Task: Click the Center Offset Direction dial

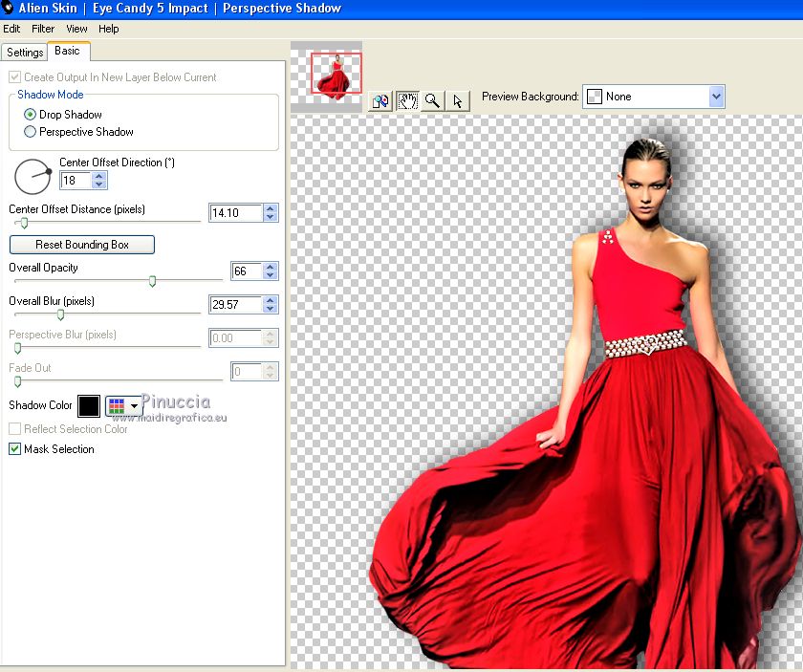Action: tap(33, 178)
